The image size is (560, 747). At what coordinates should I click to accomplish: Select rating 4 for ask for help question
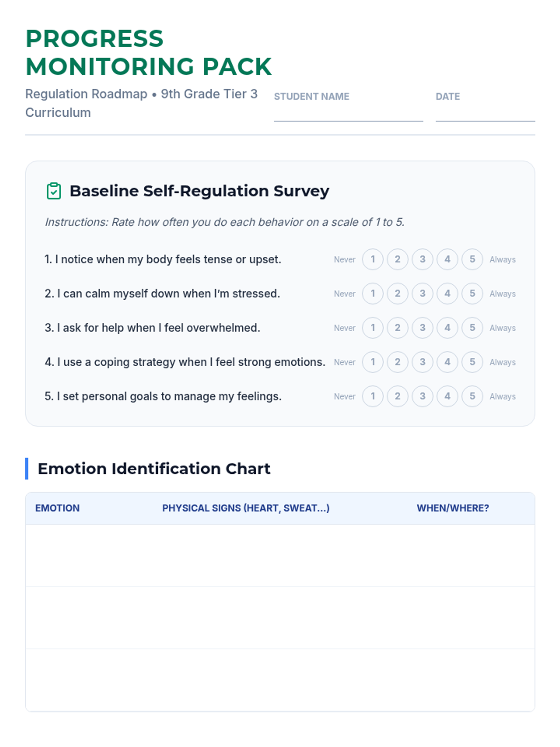point(447,328)
